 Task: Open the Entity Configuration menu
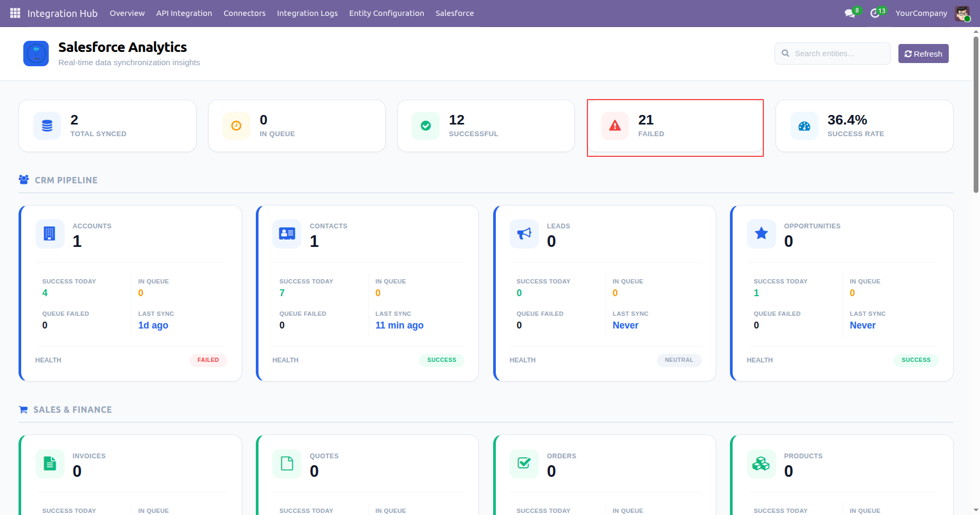387,13
